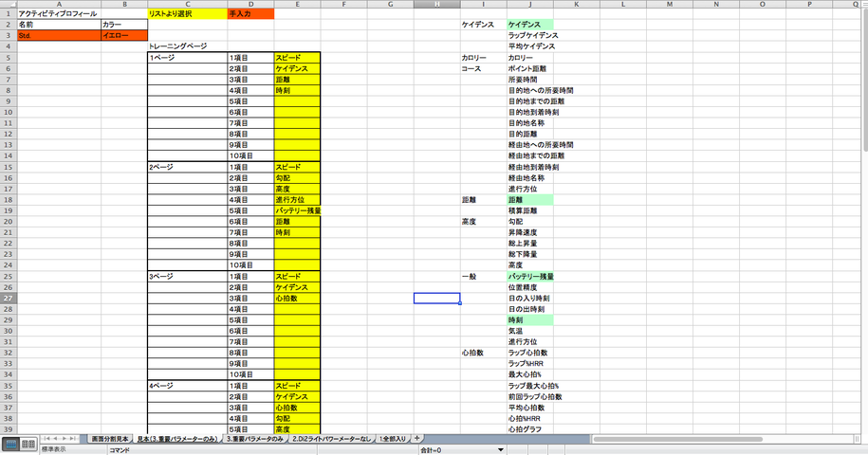Select 平均ケイデンス cell

pyautogui.click(x=529, y=46)
